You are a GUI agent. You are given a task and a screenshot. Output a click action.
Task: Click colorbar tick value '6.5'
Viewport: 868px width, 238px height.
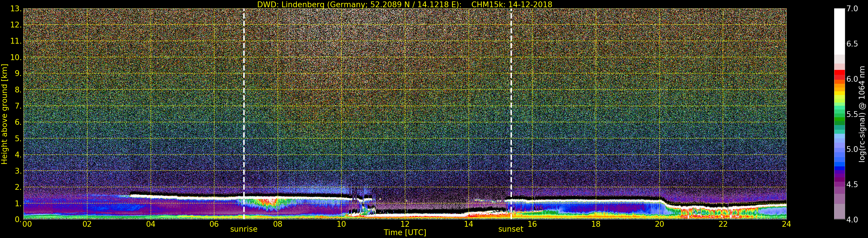[x=852, y=44]
